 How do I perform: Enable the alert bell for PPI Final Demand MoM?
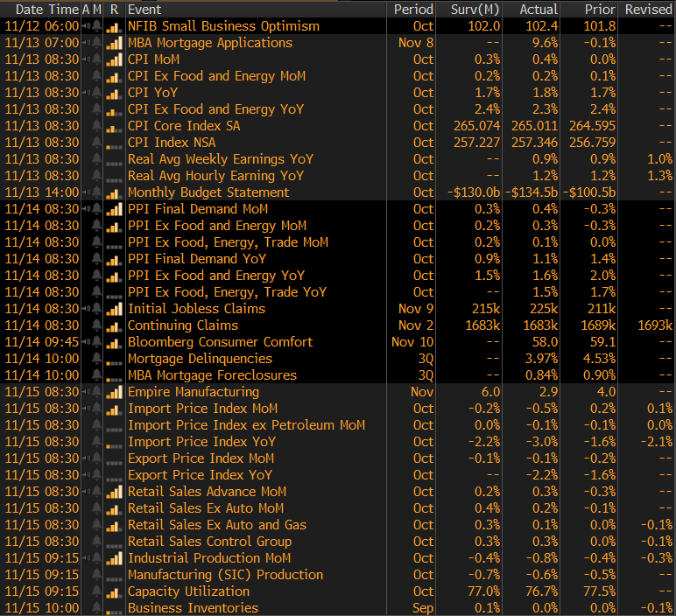pos(96,209)
